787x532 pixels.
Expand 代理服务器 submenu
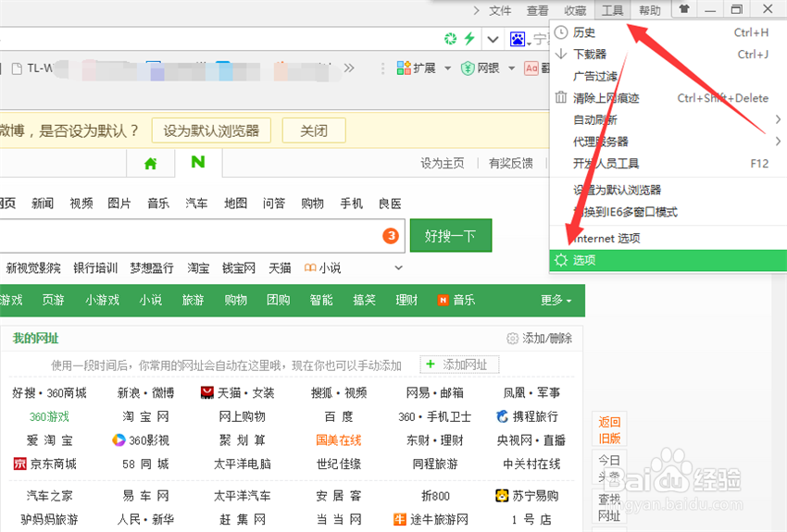(668, 142)
